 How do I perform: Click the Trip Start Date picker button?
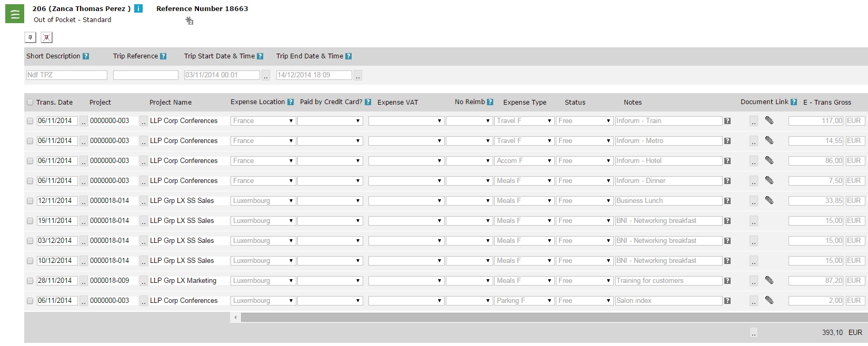point(266,76)
